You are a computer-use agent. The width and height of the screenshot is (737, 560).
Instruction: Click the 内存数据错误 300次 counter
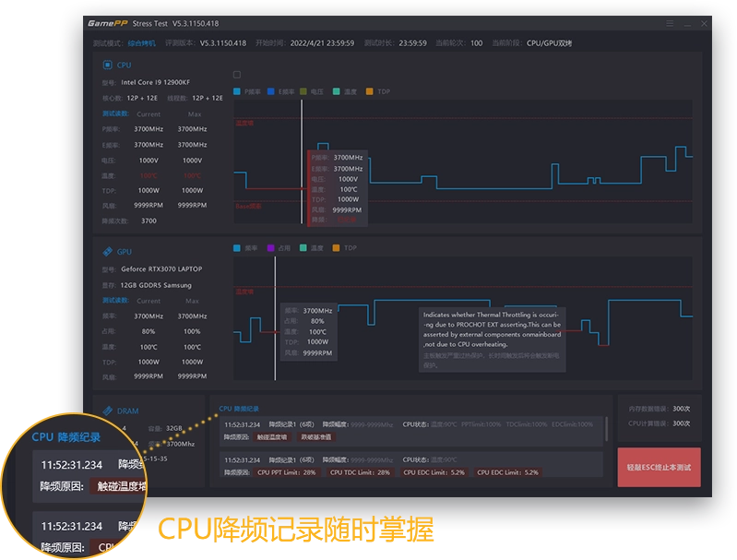(x=659, y=409)
